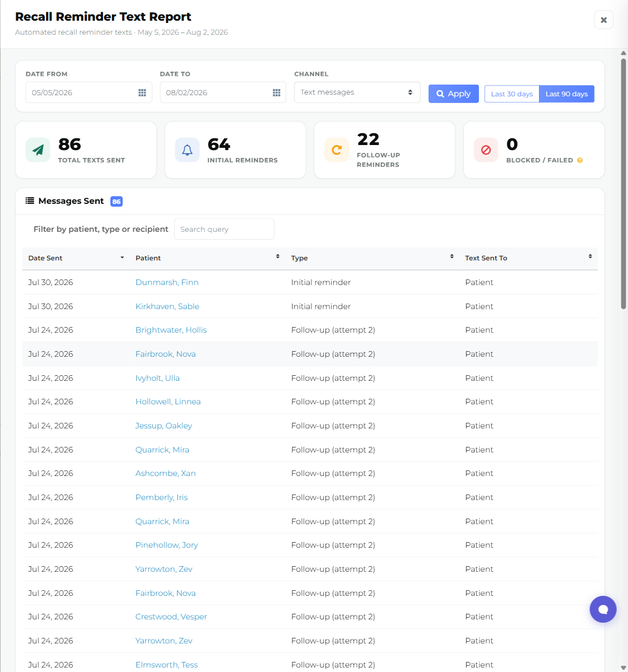The image size is (628, 672).
Task: Click the Date To input field
Action: pyautogui.click(x=223, y=92)
